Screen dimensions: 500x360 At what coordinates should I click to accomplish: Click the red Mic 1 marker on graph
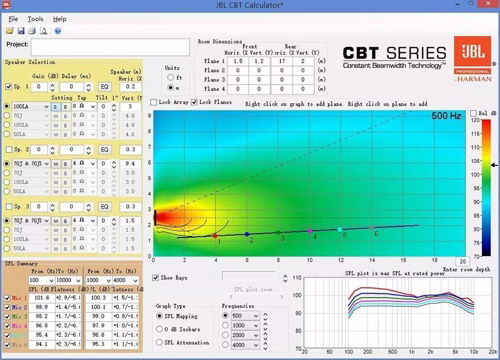click(215, 236)
